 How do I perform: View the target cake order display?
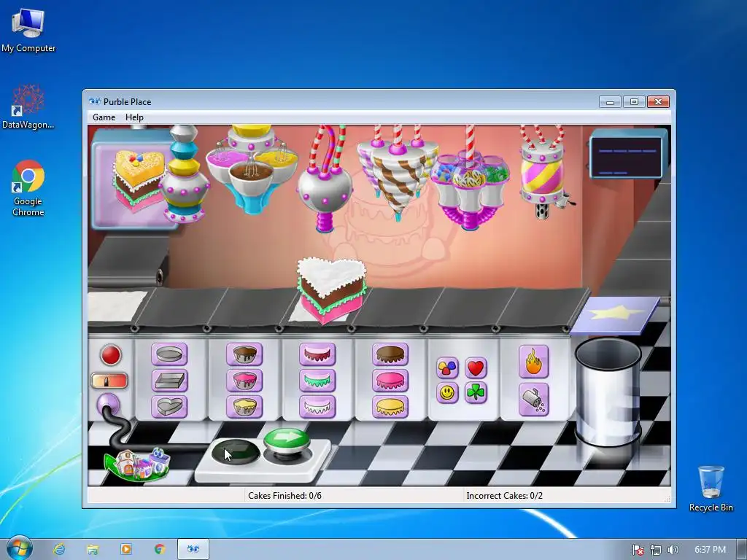pyautogui.click(x=138, y=182)
